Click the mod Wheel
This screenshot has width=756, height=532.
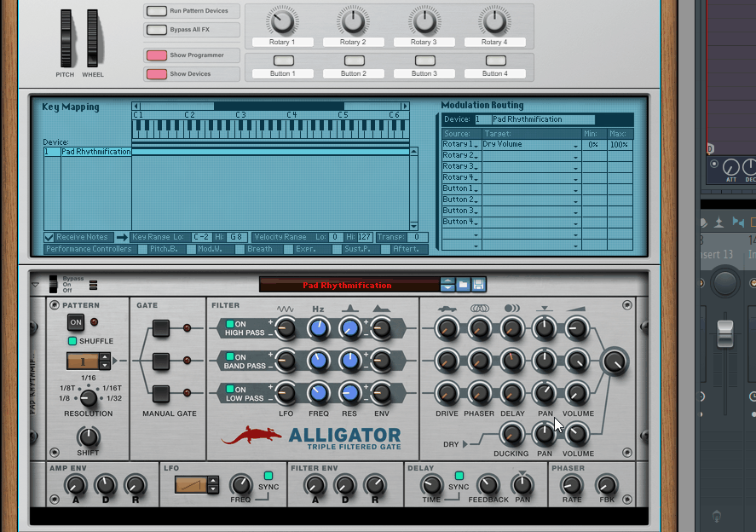(92, 38)
